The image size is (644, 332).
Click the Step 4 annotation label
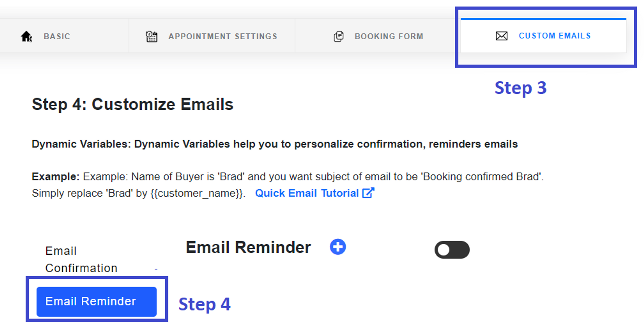[204, 304]
